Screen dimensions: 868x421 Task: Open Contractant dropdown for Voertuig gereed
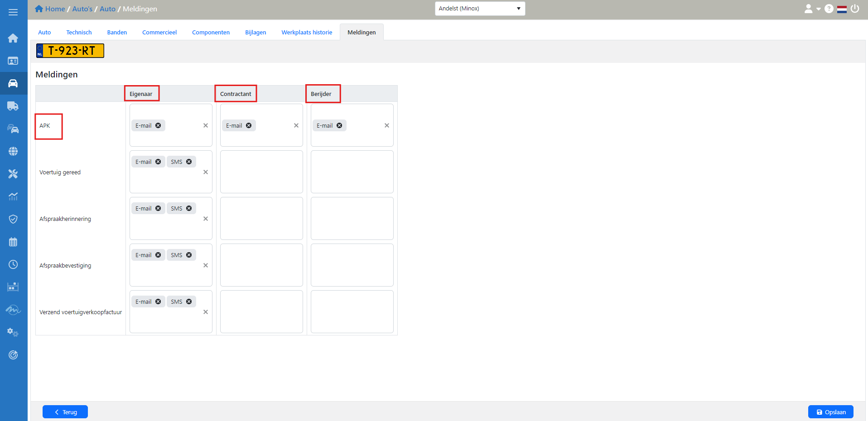tap(261, 172)
